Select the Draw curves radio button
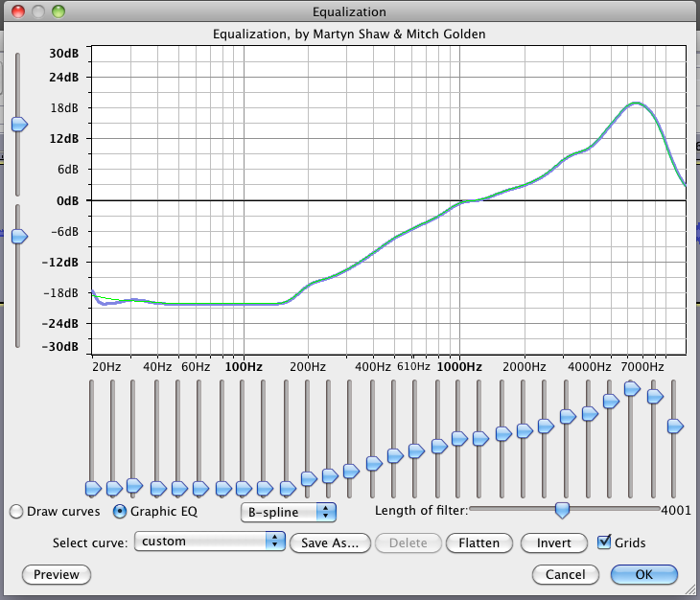 [16, 512]
